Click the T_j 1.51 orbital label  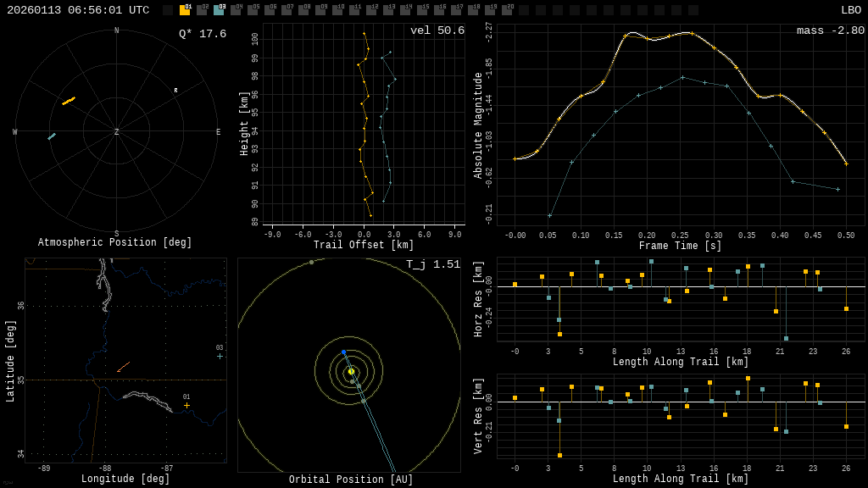click(432, 264)
